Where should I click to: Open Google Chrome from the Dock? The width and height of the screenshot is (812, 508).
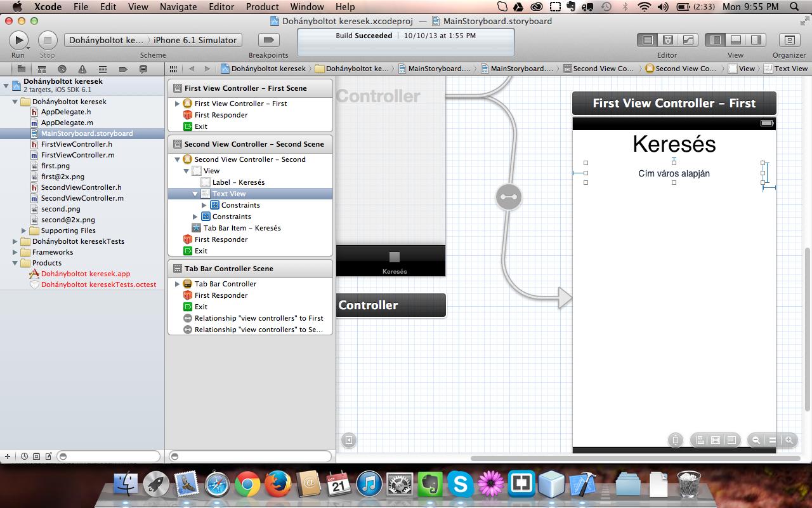247,486
